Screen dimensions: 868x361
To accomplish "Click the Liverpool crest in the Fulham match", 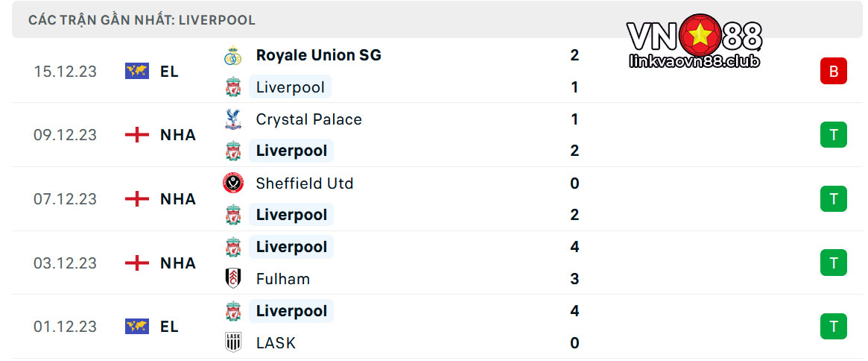I will coord(233,247).
